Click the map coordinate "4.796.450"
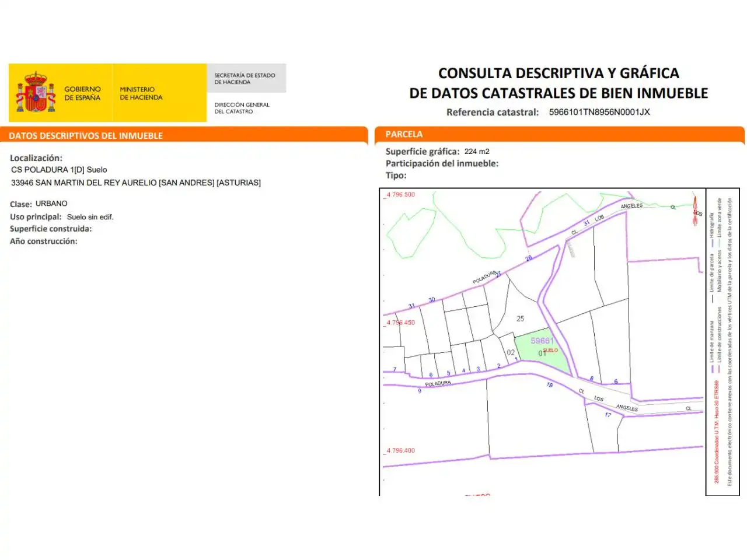747x560 pixels. [x=400, y=323]
